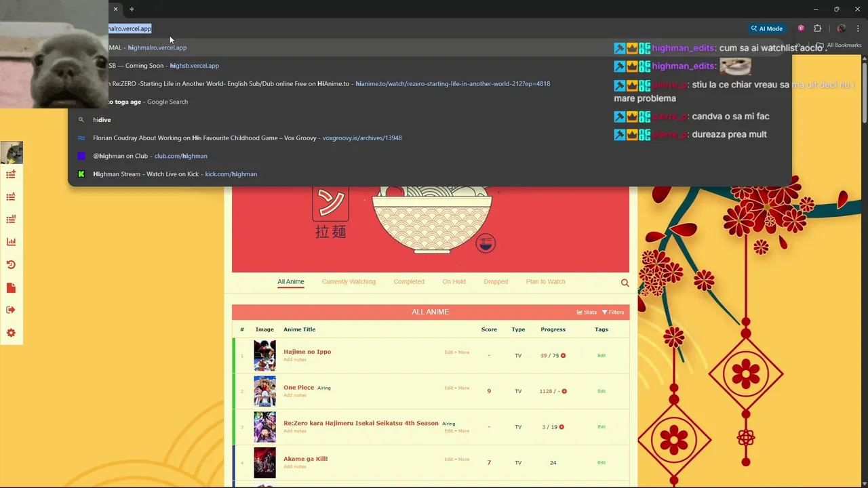Click the magnifier search icon beside Plan to Watch
This screenshot has height=488, width=868.
[625, 283]
